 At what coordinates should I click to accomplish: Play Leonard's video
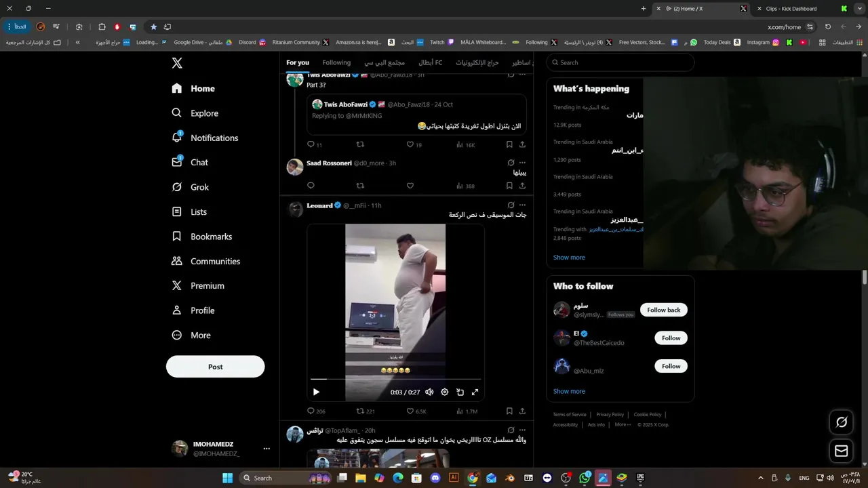316,392
